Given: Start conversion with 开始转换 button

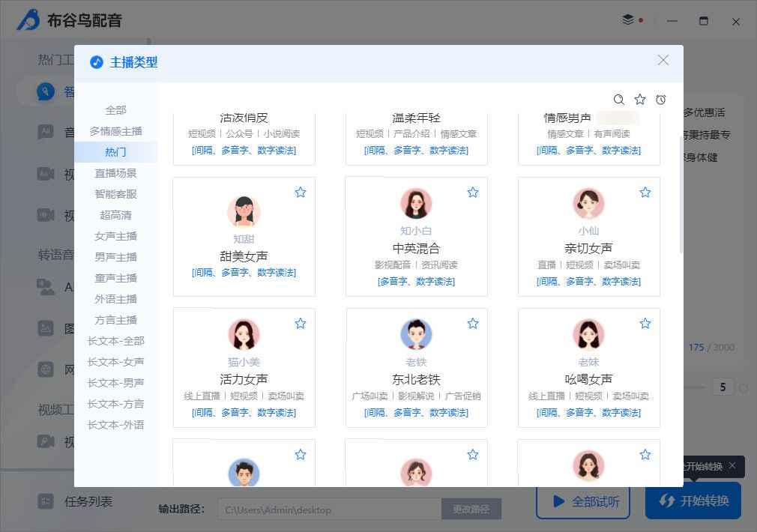Looking at the screenshot, I should (x=693, y=501).
